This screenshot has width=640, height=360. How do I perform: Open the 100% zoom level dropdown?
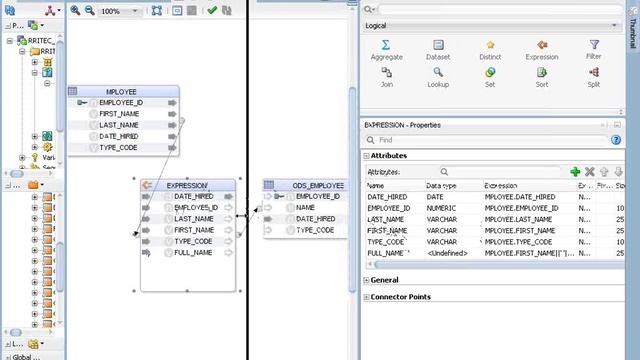135,11
